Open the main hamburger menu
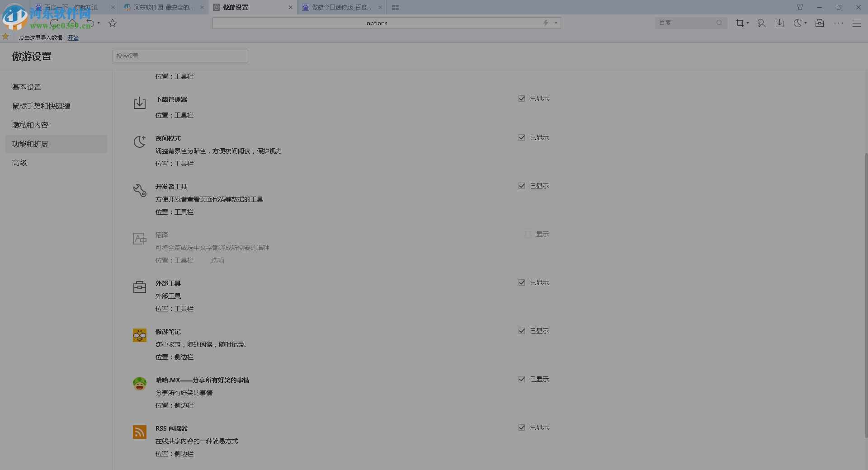The width and height of the screenshot is (868, 470). (x=857, y=23)
